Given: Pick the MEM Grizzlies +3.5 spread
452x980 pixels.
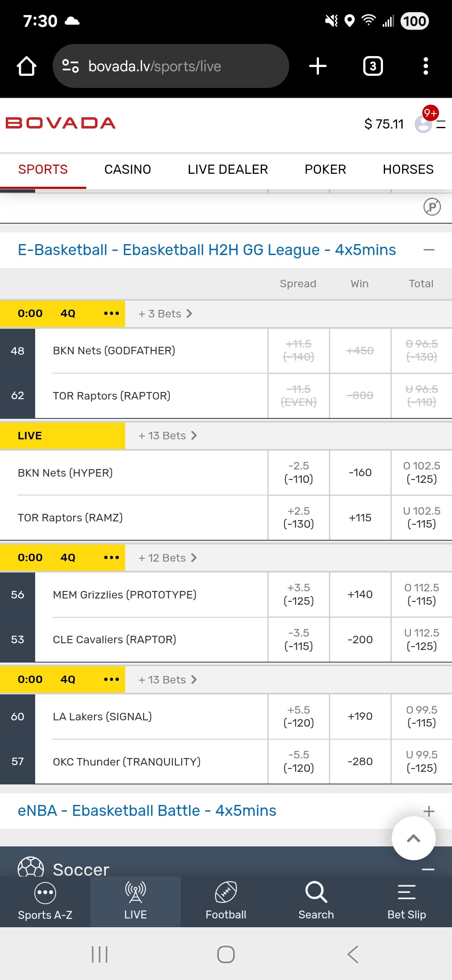Looking at the screenshot, I should [x=298, y=594].
